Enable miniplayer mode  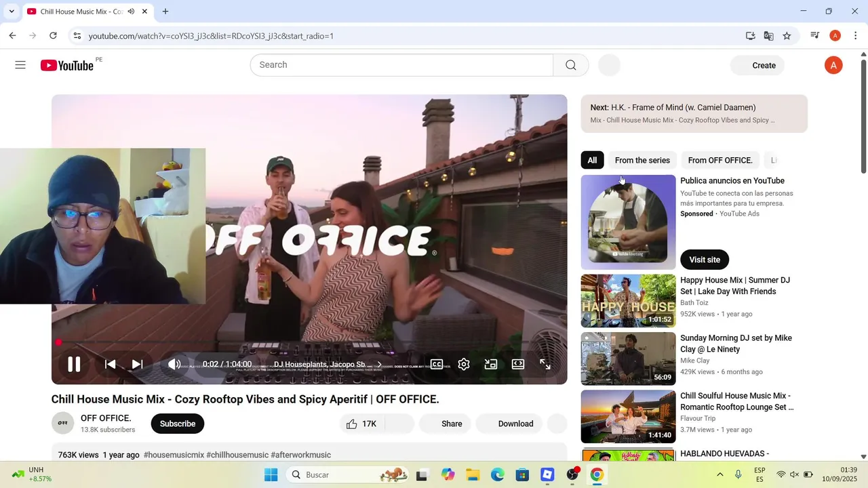coord(491,364)
